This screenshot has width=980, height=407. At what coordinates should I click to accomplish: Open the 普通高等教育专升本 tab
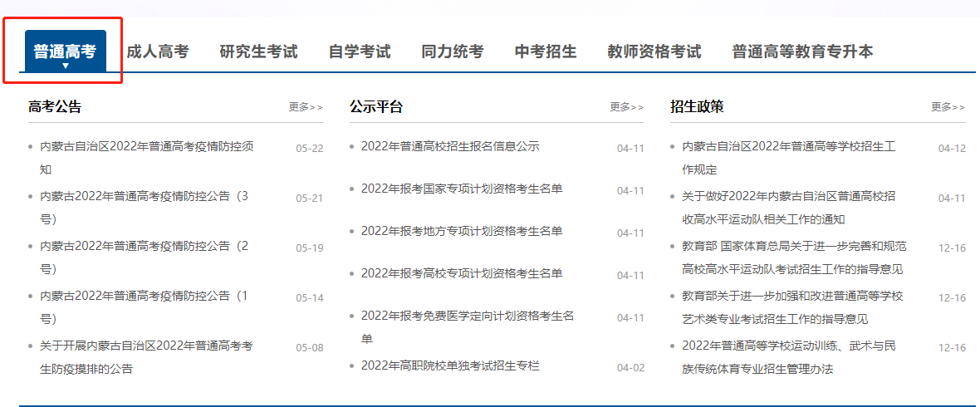(x=802, y=51)
